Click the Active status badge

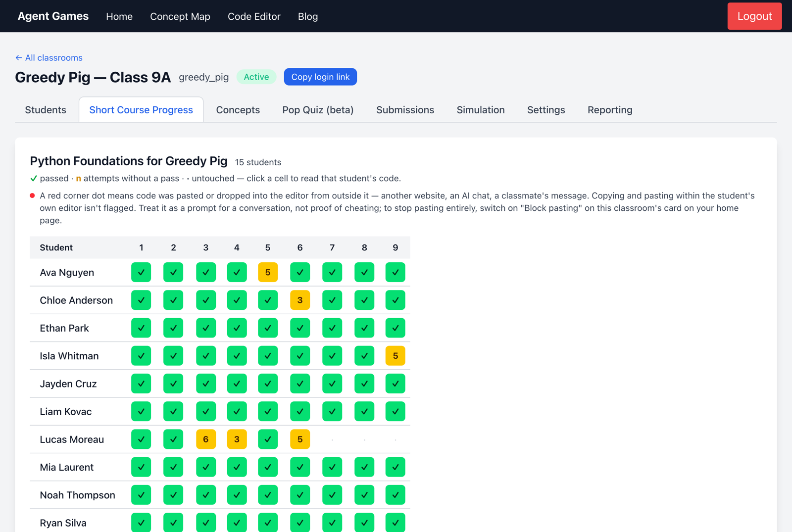256,77
